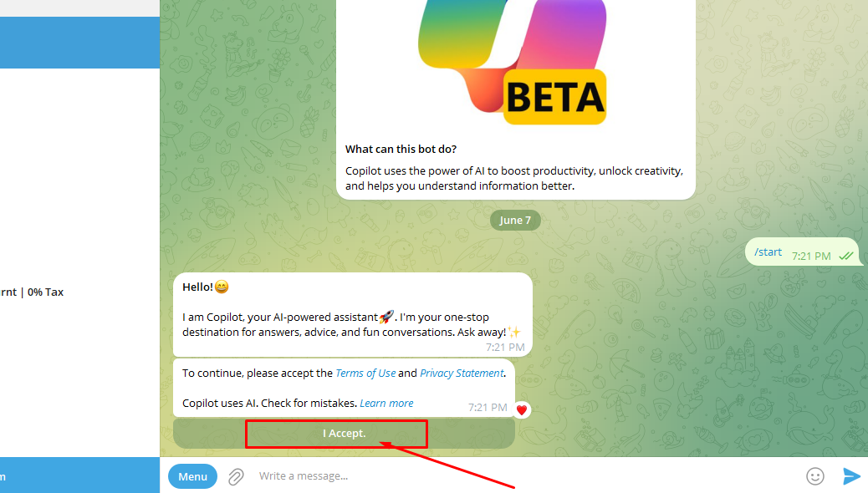Click the June 7 date badge
868x493 pixels.
point(515,221)
